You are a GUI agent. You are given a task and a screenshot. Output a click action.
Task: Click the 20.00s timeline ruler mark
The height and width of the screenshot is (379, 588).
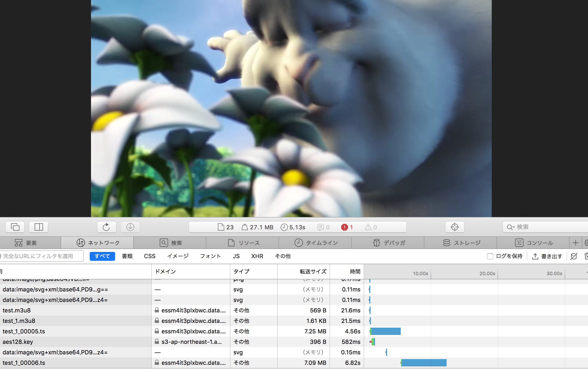[x=487, y=273]
